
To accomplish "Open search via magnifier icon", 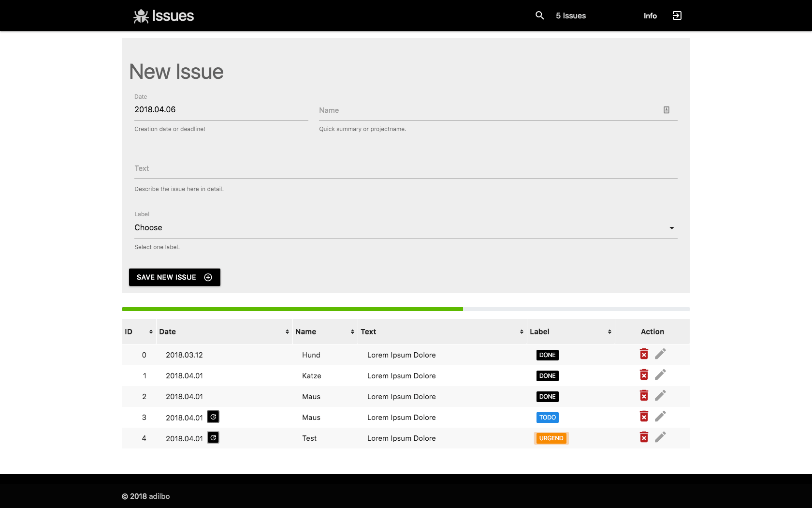I will click(539, 15).
